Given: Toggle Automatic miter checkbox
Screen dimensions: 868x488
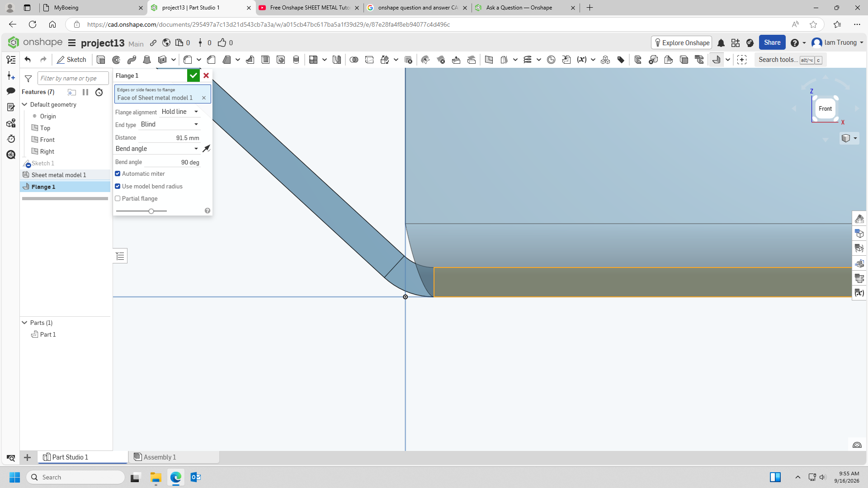Looking at the screenshot, I should 118,174.
